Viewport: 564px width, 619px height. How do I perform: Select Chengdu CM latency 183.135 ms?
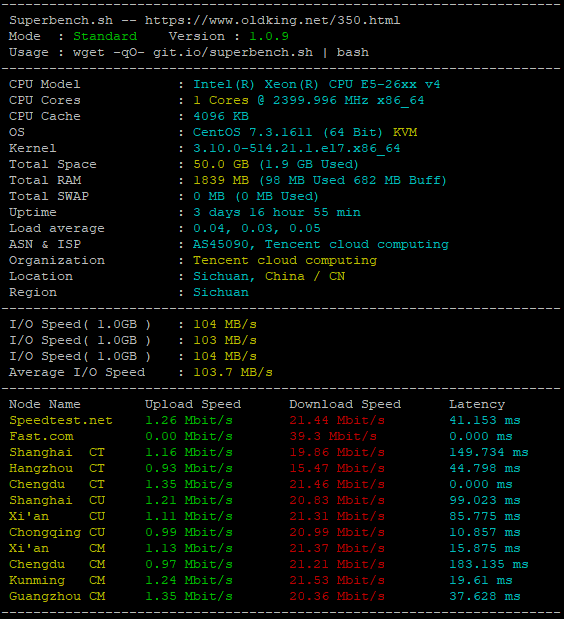point(489,564)
